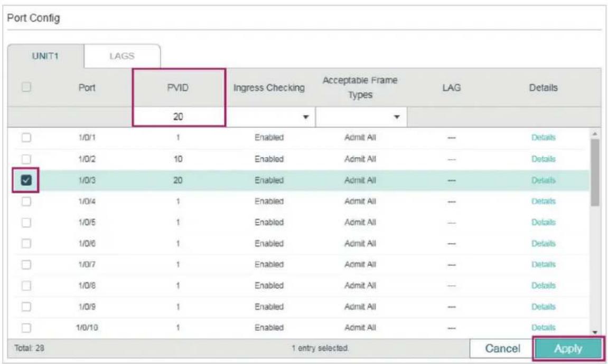Click port name 1/0/1
The height and width of the screenshot is (364, 608).
pos(87,138)
